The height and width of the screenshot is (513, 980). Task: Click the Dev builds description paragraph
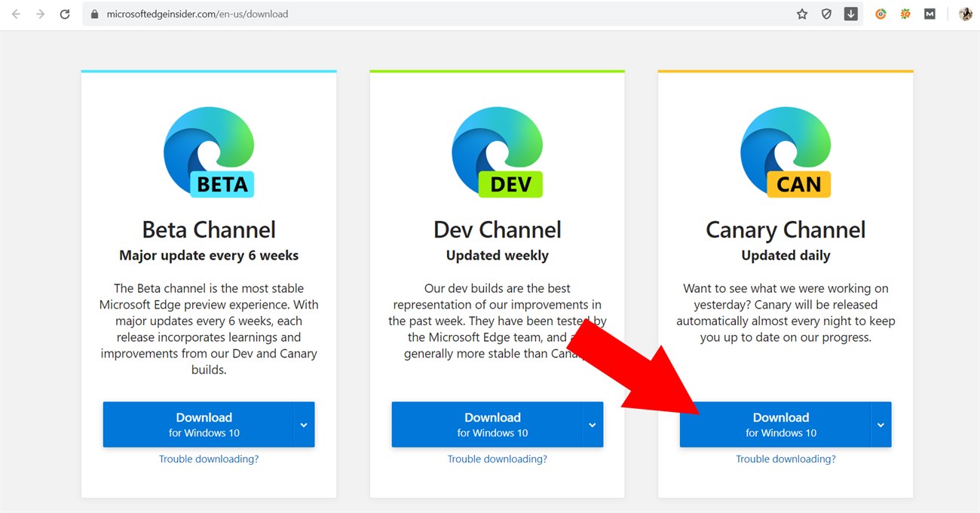click(x=498, y=321)
